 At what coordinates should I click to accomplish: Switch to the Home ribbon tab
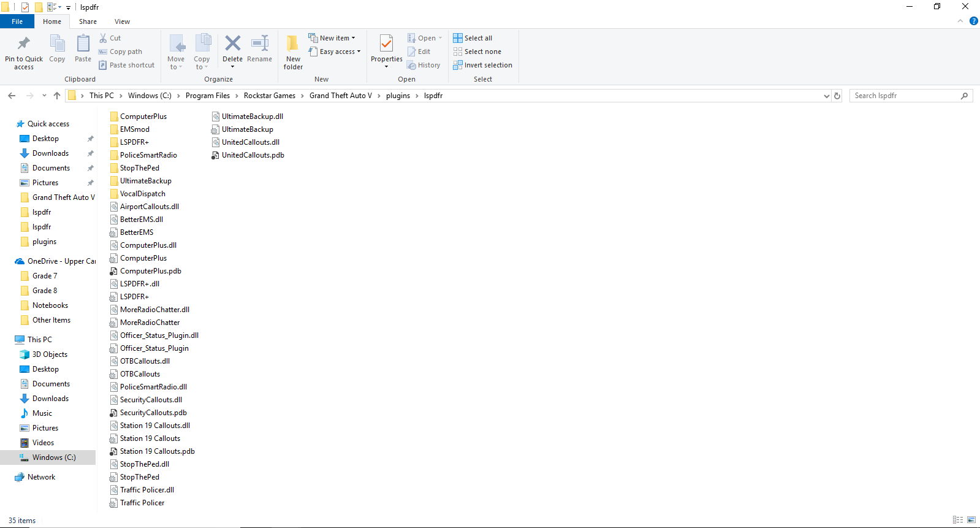point(52,21)
